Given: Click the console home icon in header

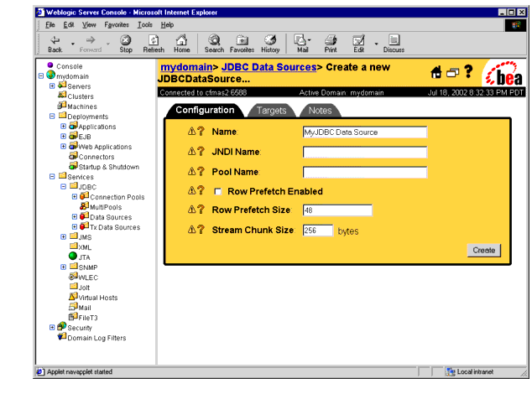Looking at the screenshot, I should (436, 72).
